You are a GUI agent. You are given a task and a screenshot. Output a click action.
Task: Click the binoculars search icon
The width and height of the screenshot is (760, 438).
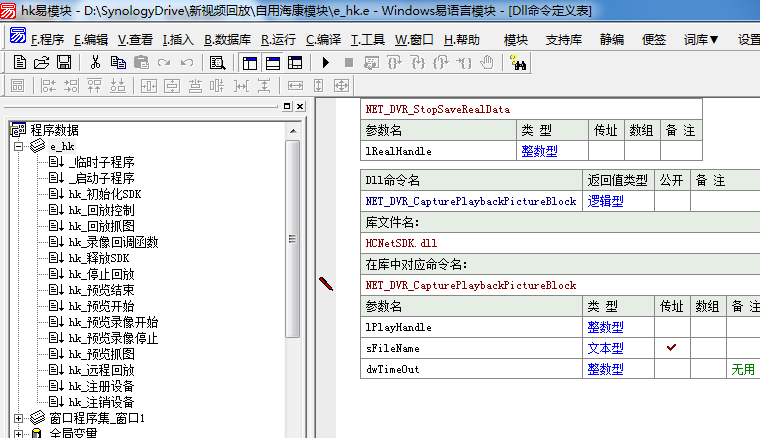point(519,62)
